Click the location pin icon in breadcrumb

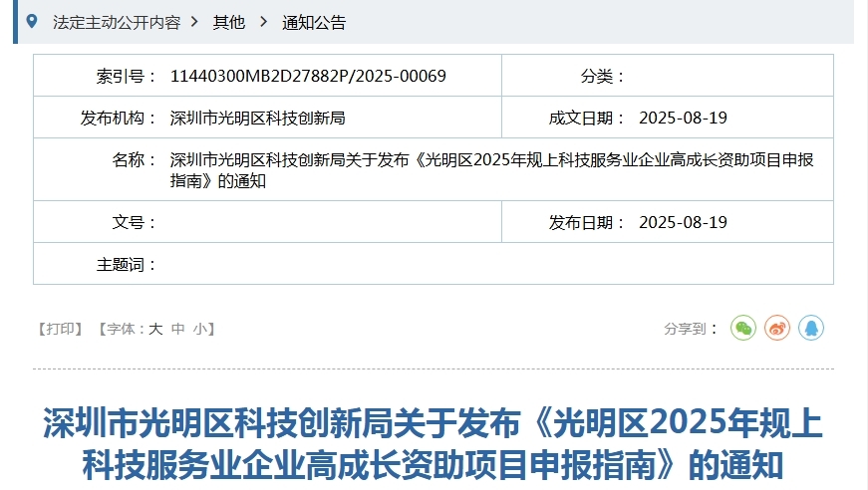(x=32, y=21)
